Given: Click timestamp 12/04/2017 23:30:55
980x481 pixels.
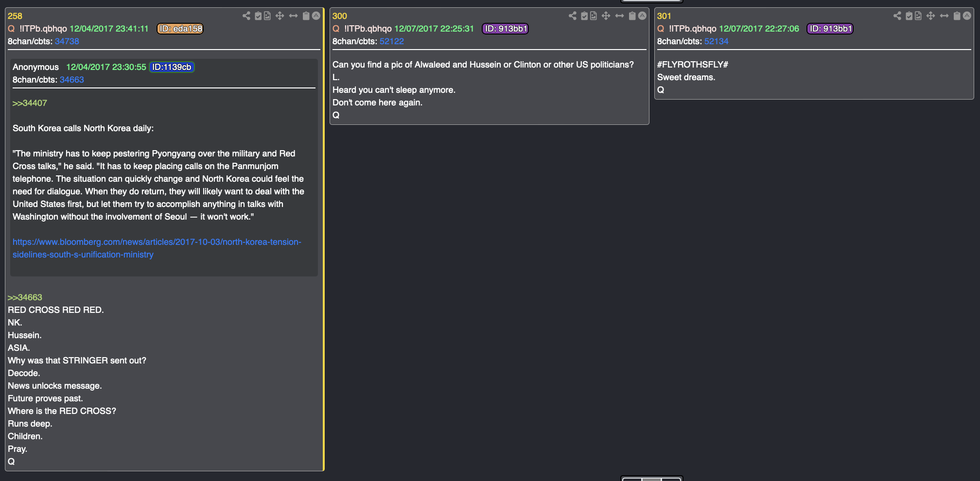Looking at the screenshot, I should pyautogui.click(x=106, y=67).
